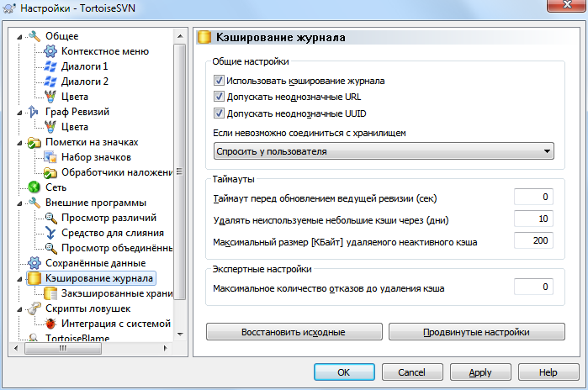Click the Цвета icon under Общее

50,97
